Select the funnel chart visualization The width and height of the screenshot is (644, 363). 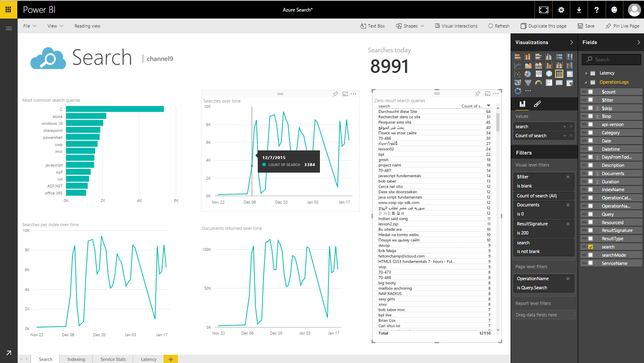click(x=528, y=82)
